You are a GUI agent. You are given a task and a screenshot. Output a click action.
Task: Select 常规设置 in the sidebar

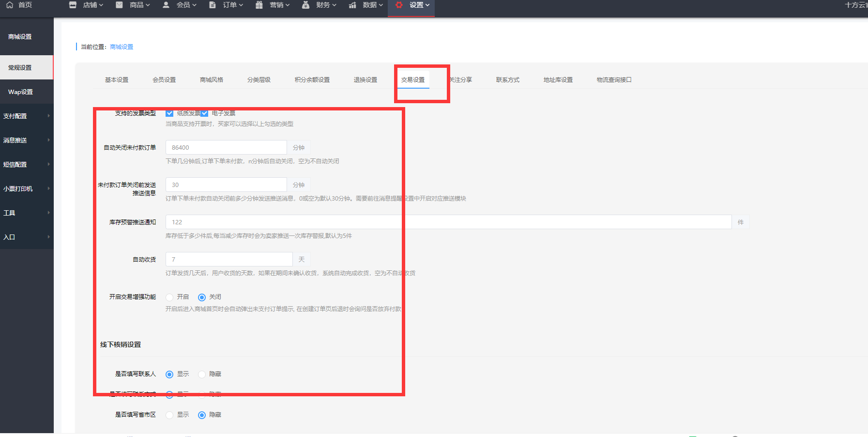(x=27, y=68)
